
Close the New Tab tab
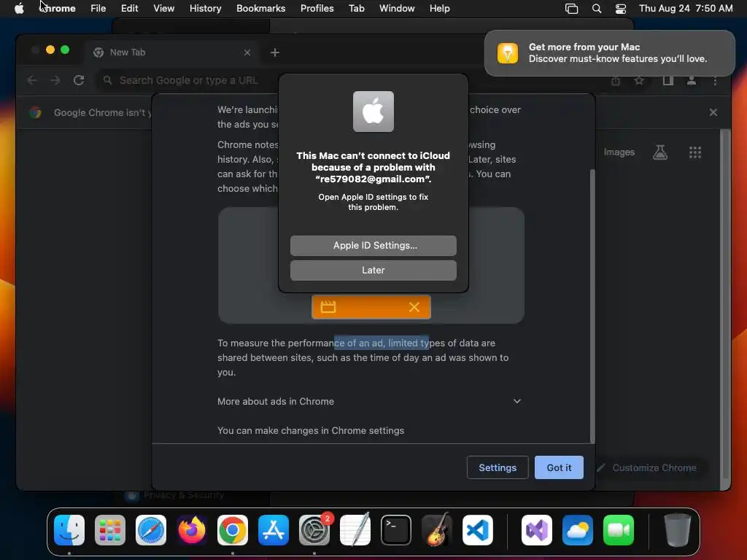[247, 52]
